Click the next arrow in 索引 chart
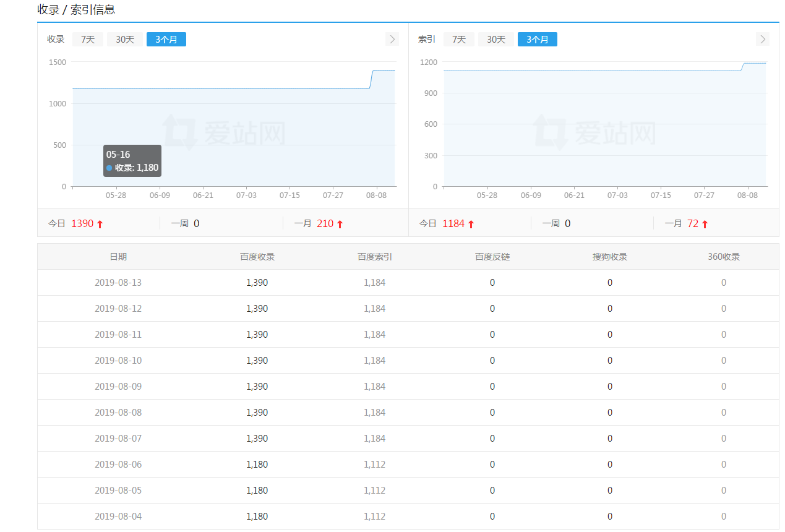Screen dimensions: 785x532 coord(763,40)
